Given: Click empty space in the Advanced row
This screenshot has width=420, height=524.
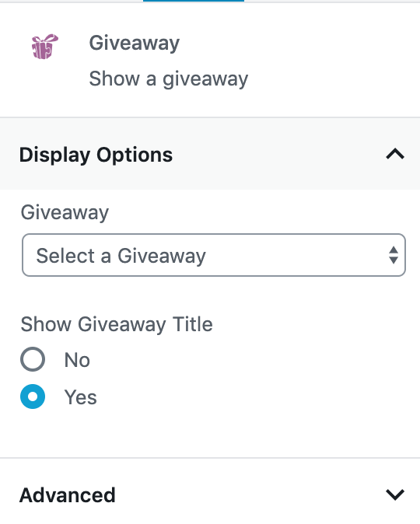Looking at the screenshot, I should 250,494.
